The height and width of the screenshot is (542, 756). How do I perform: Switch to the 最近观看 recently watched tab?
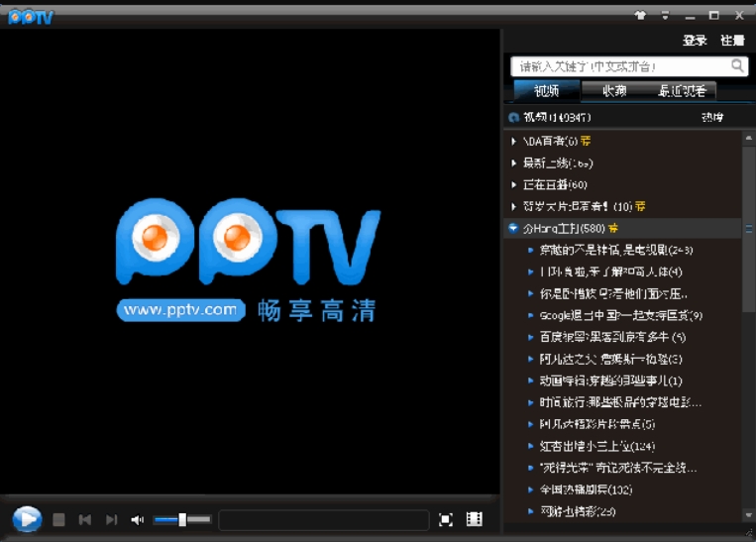(x=682, y=90)
